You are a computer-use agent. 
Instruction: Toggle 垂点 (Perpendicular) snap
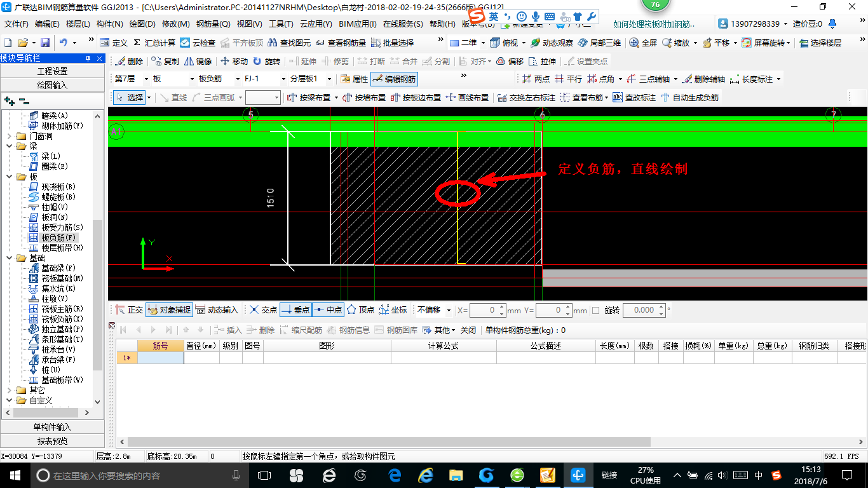coord(295,310)
